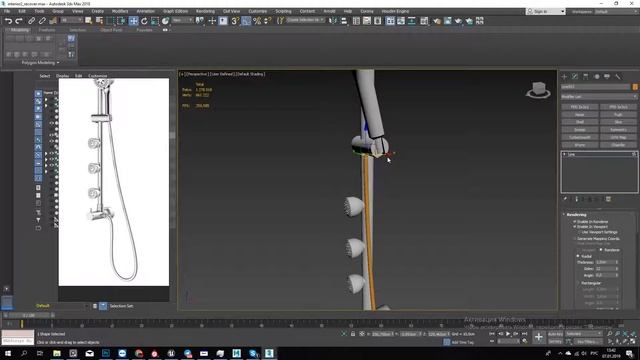Open the Create panel plus icon

click(564, 76)
